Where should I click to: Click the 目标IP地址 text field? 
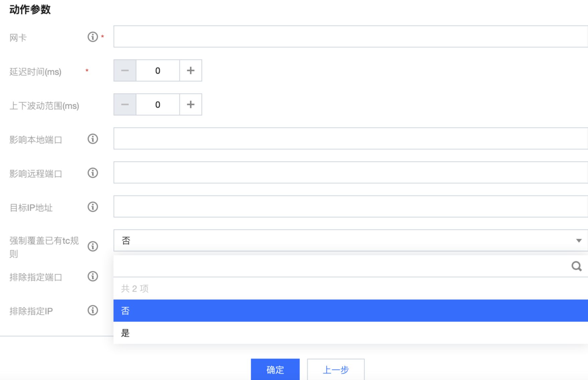(351, 207)
